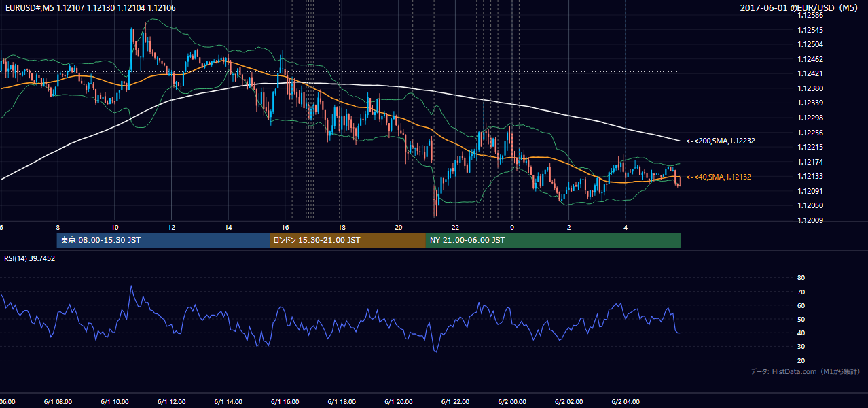Click the 6/1 22:00 date axis label
Screen dimensions: 868x408
coord(455,402)
